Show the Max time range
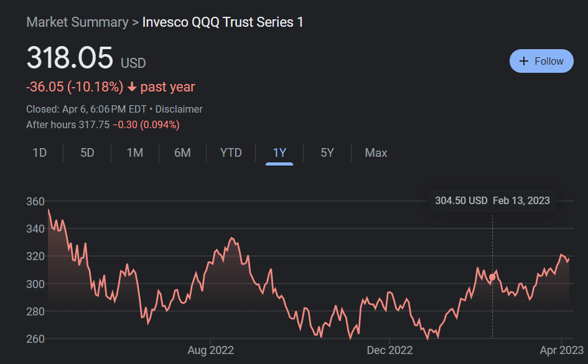The height and width of the screenshot is (364, 588). tap(376, 152)
